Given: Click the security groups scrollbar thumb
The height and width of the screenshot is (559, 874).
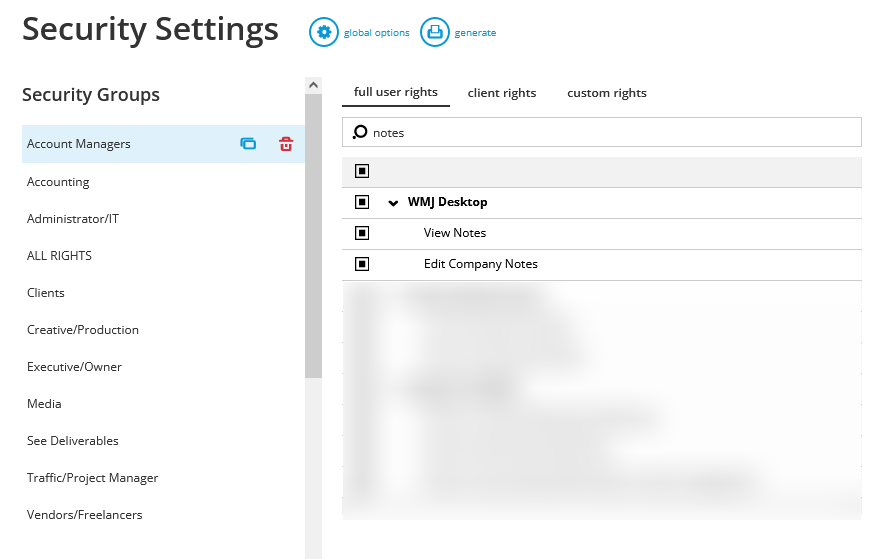Looking at the screenshot, I should (x=313, y=236).
